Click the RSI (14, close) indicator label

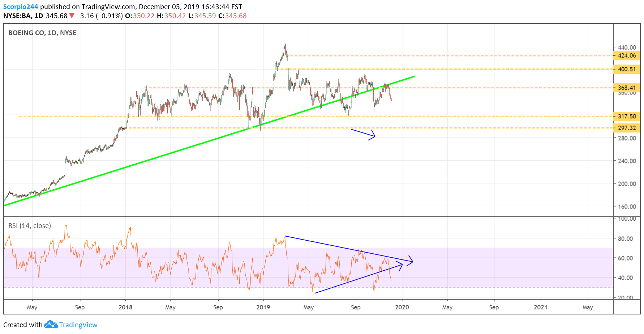30,226
